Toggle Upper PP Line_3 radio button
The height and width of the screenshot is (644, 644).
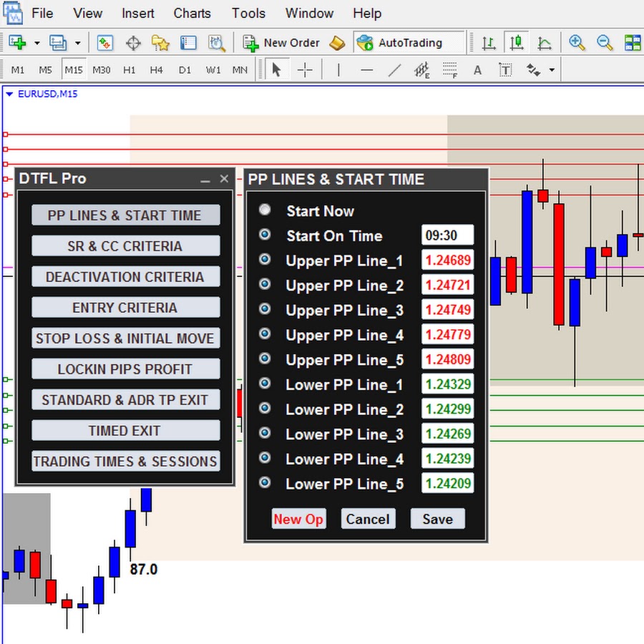(265, 308)
